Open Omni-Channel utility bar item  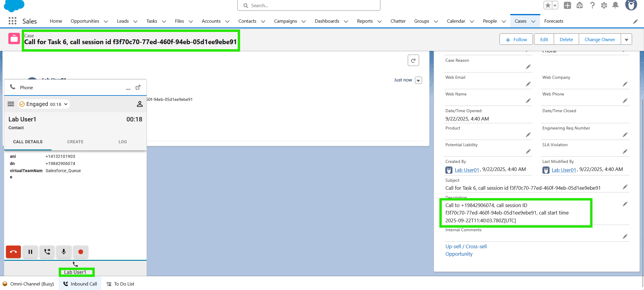point(28,284)
